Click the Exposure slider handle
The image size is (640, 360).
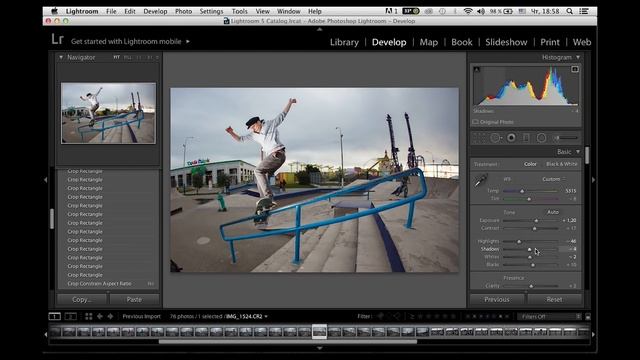coord(536,220)
